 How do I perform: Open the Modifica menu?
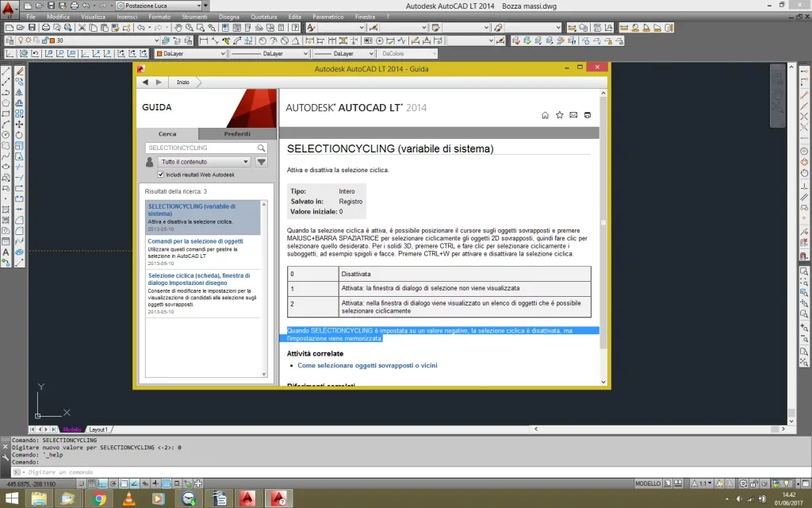tap(58, 17)
